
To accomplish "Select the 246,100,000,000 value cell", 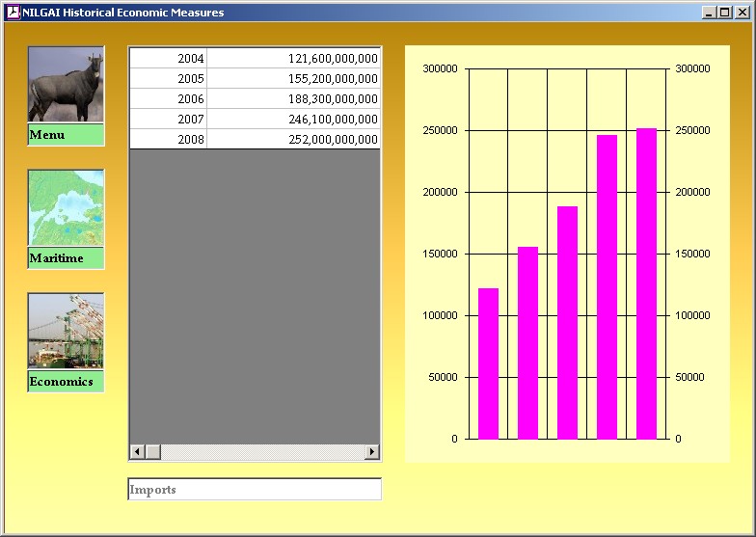I will [293, 120].
